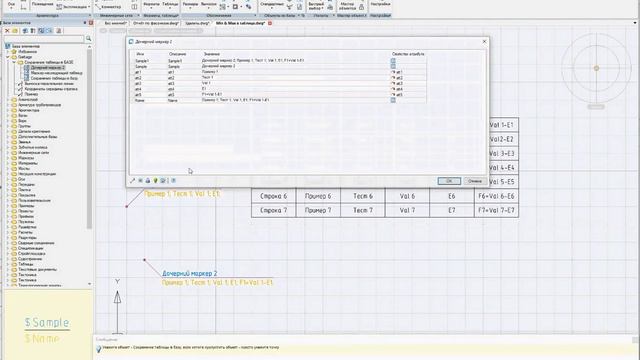Expand the Архитектура folder arrow in tree
This screenshot has height=360, width=640.
8,110
